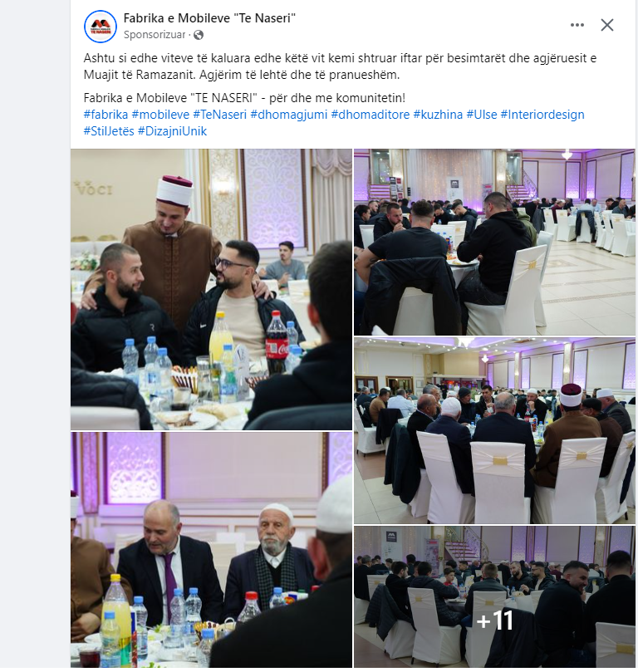The width and height of the screenshot is (638, 672).
Task: Open the #dhomagjumi hashtag
Action: (x=289, y=115)
